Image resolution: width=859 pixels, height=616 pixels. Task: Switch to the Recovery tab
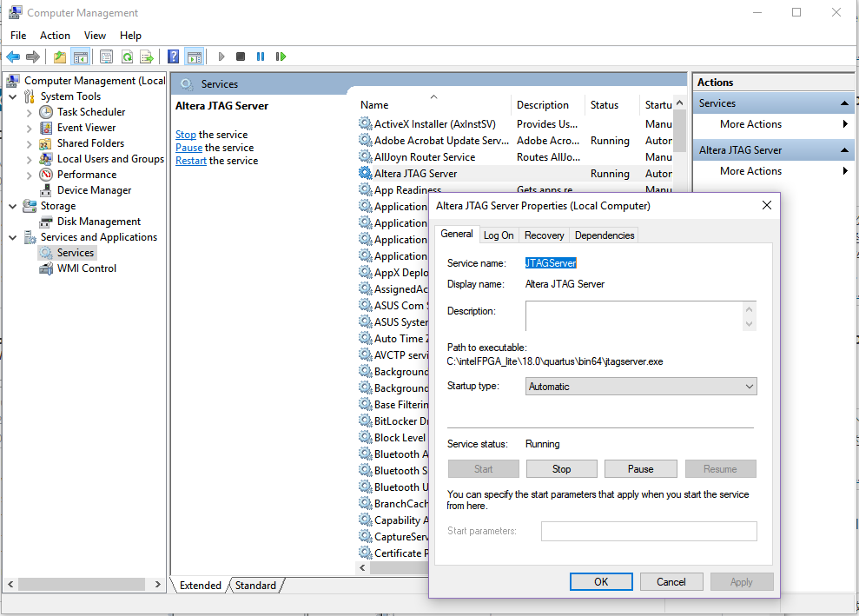(544, 235)
